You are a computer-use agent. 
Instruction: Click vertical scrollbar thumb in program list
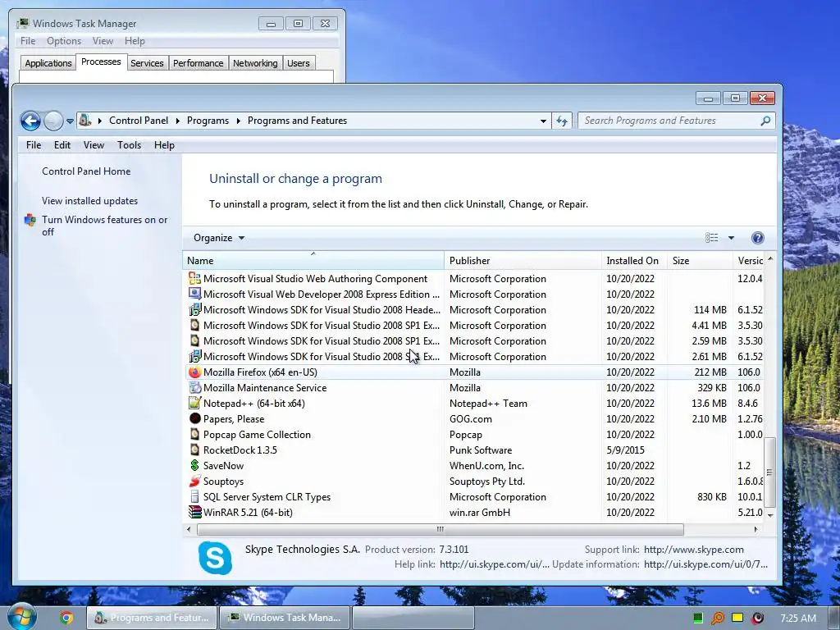[769, 472]
